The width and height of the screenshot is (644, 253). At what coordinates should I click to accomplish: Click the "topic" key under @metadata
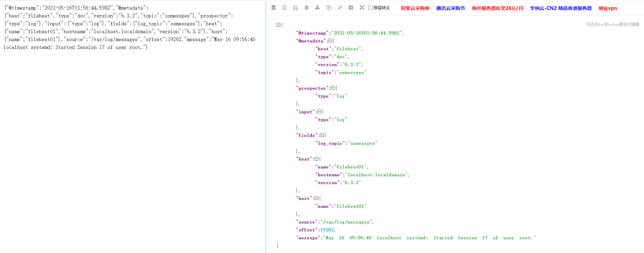(325, 72)
